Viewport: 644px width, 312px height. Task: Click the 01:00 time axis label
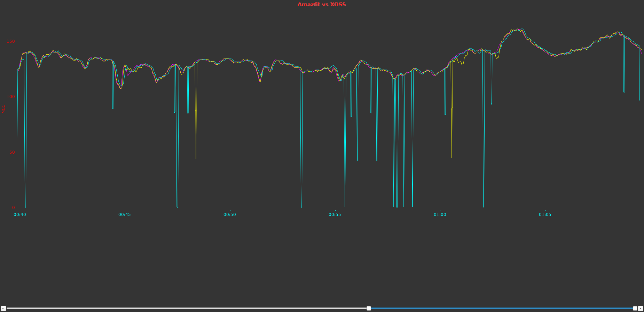440,215
